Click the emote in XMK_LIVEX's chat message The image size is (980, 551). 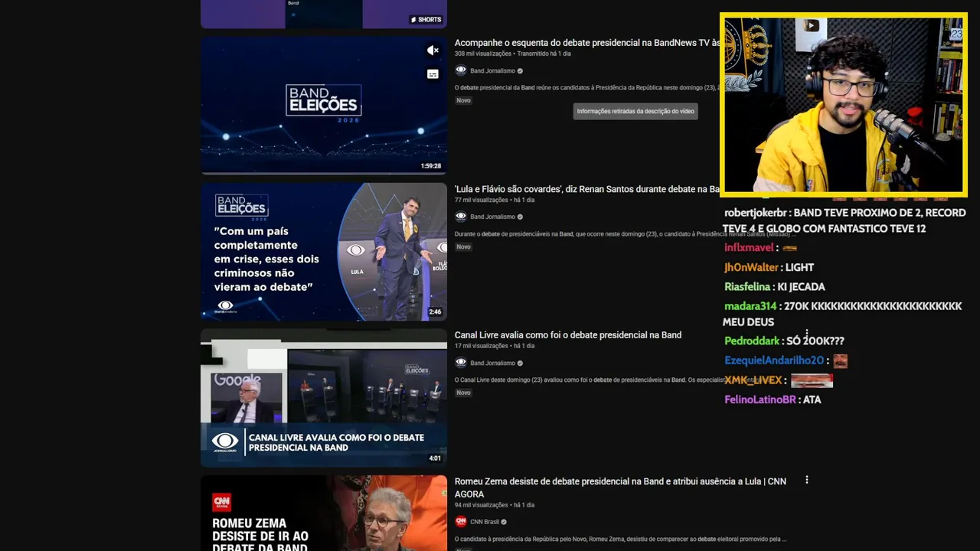pos(812,380)
